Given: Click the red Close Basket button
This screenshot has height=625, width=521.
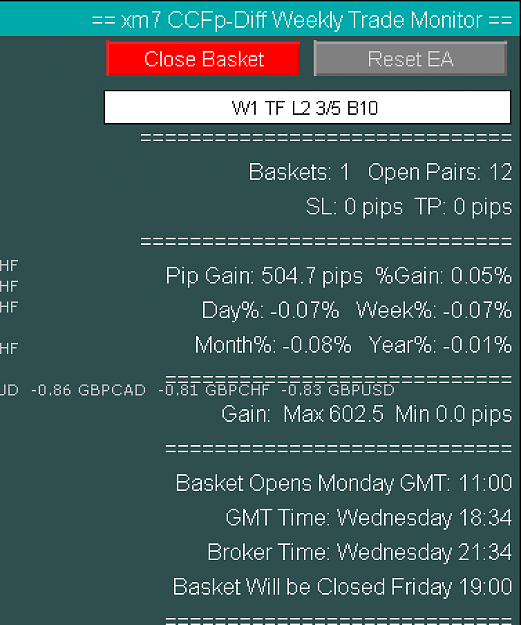Looking at the screenshot, I should coord(203,58).
